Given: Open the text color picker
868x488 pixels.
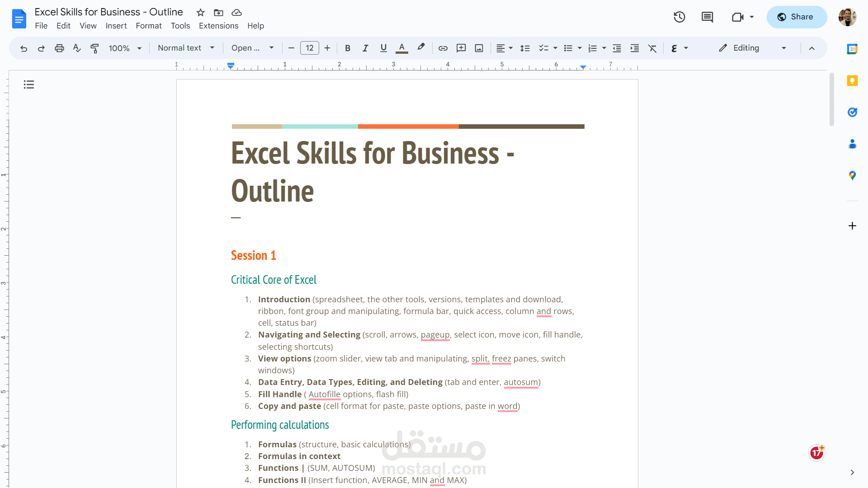Looking at the screenshot, I should click(401, 48).
